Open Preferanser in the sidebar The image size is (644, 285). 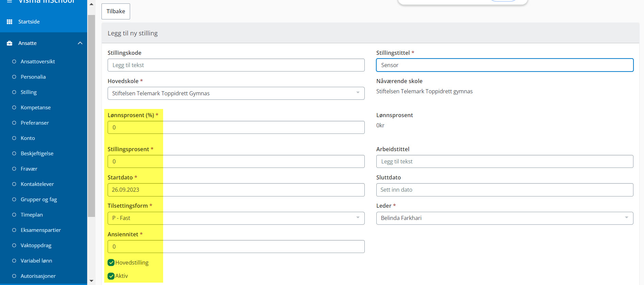35,123
